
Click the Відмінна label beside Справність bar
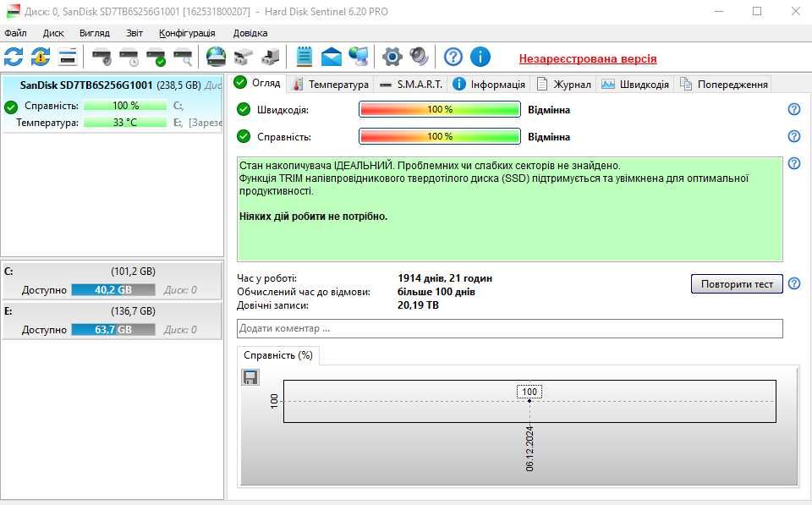(x=549, y=137)
